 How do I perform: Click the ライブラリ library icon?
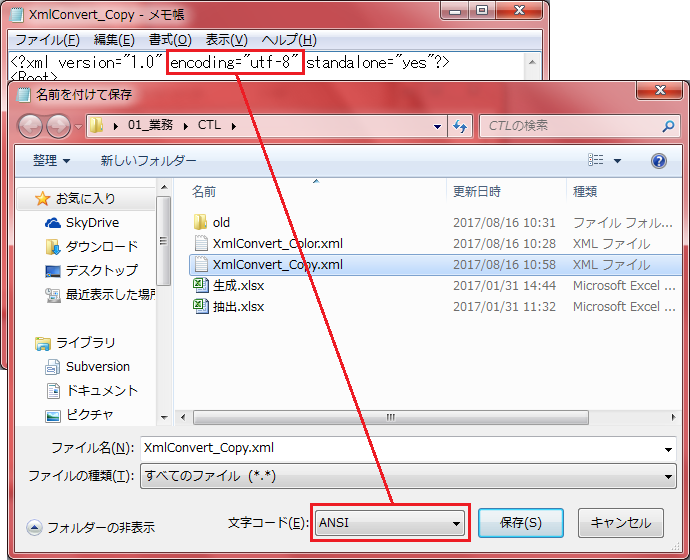click(43, 343)
